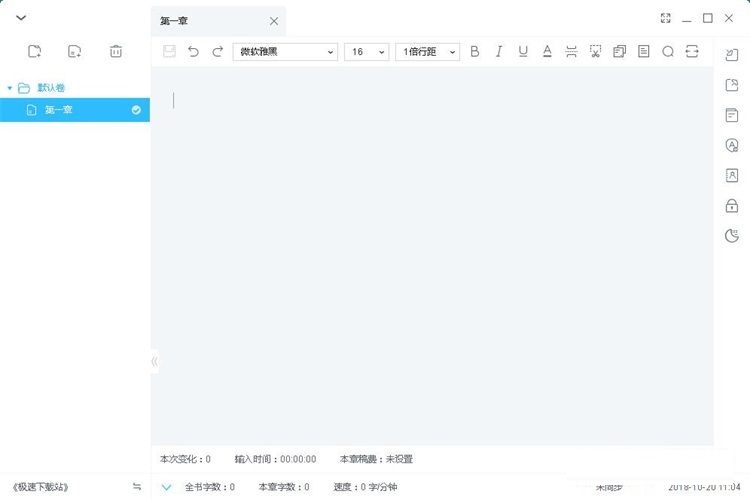Collapse the left sidebar with double-arrow handle

(x=154, y=362)
